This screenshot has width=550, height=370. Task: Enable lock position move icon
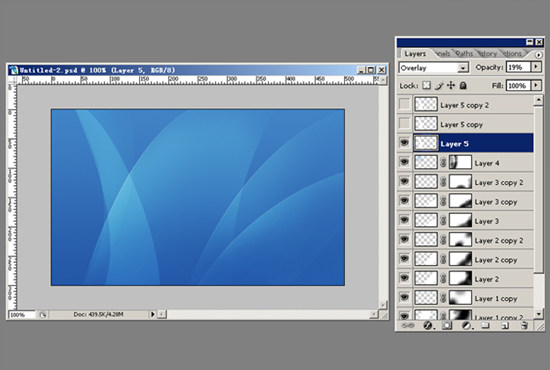click(x=451, y=85)
